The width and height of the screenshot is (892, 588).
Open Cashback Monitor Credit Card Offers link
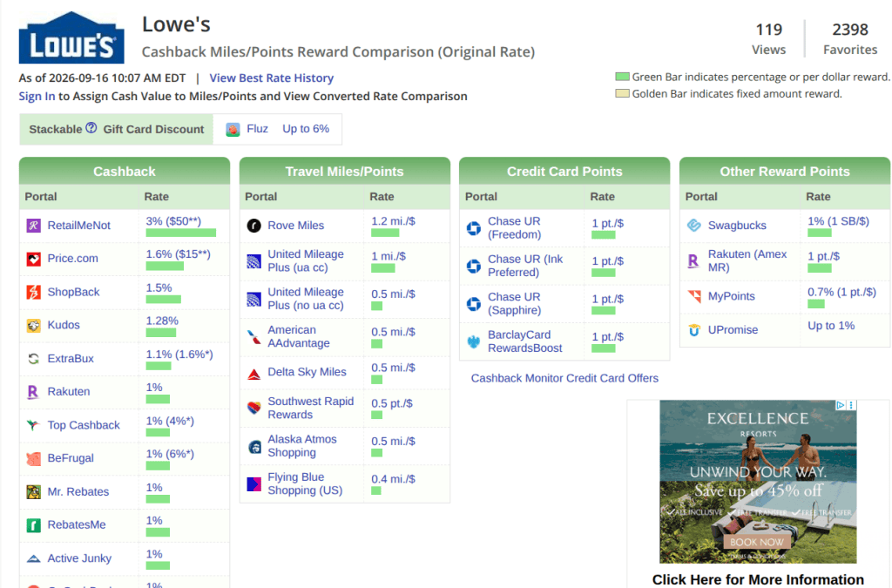564,378
